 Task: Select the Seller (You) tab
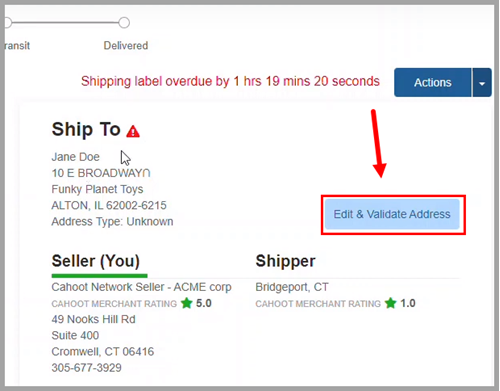pos(96,261)
